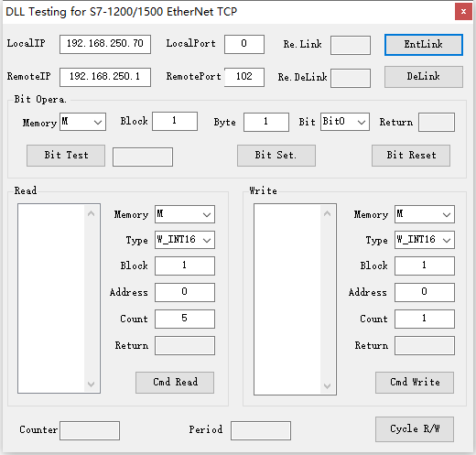Click the Cmd Write button
Viewport: 476px width, 455px height.
[415, 383]
